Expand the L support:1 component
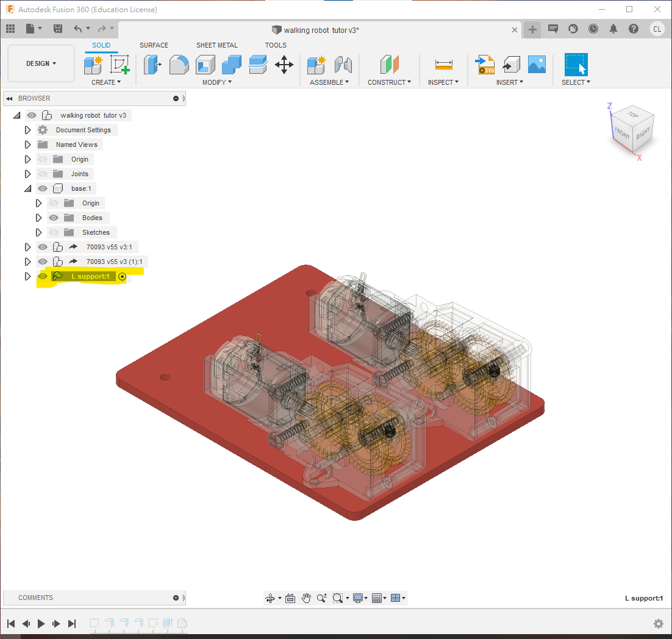The height and width of the screenshot is (639, 672). [x=27, y=276]
